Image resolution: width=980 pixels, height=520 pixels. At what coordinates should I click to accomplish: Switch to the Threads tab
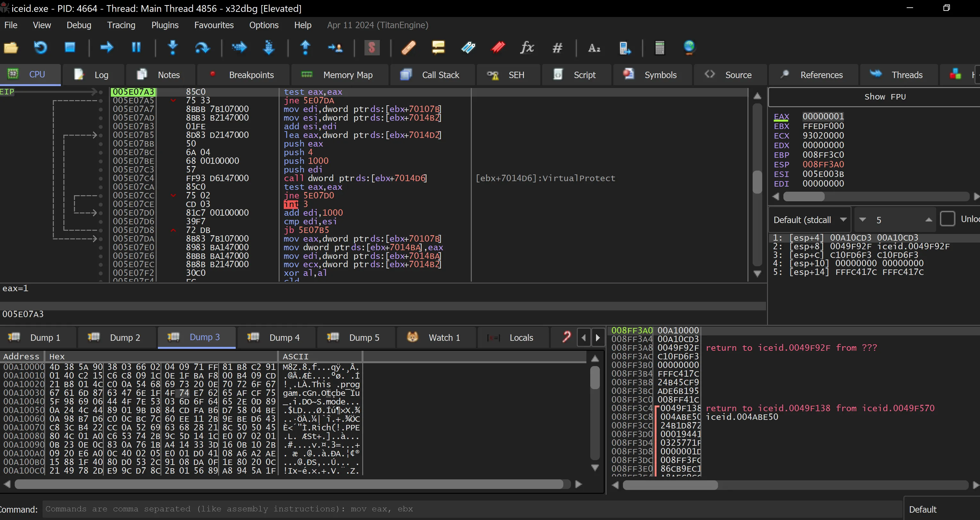[x=898, y=75]
